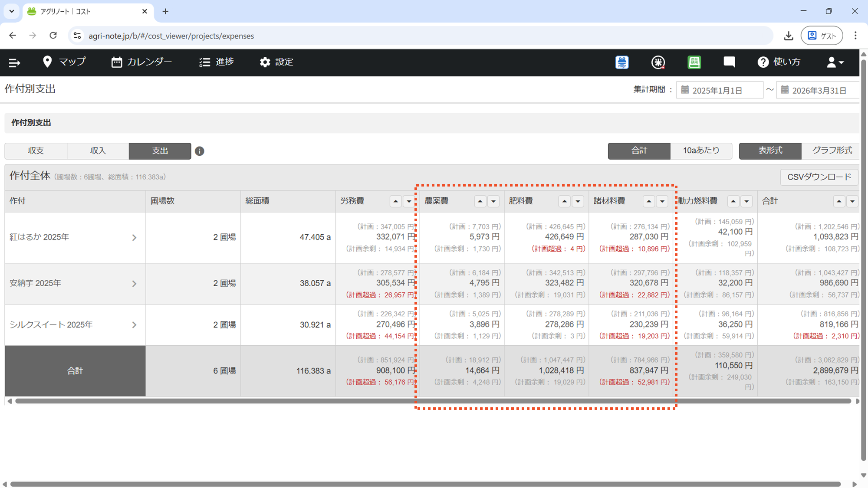
Task: Open the Chrome three-dot menu
Action: tap(855, 36)
